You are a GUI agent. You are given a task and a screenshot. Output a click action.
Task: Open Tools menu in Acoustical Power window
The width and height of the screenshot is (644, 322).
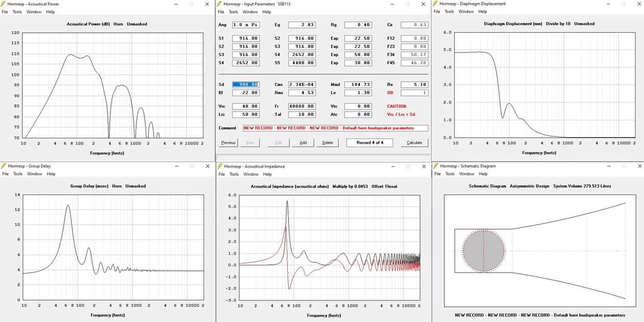click(17, 12)
